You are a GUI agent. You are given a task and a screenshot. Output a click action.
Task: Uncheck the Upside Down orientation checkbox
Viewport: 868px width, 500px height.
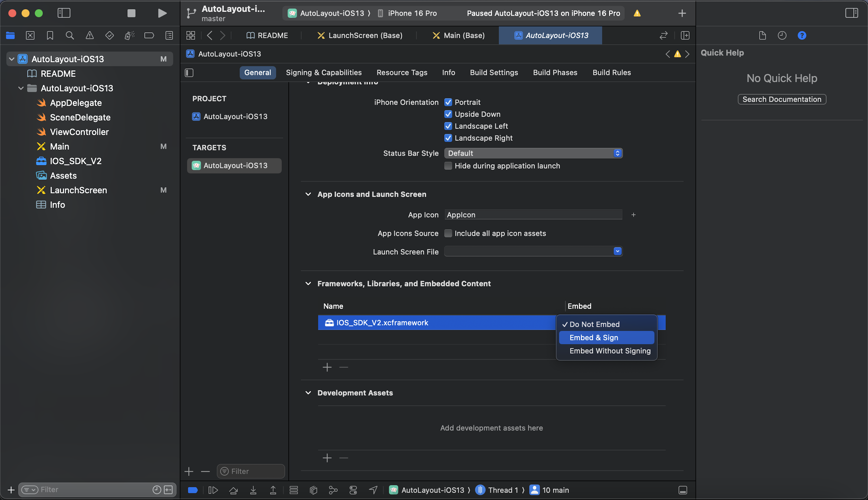pos(448,114)
